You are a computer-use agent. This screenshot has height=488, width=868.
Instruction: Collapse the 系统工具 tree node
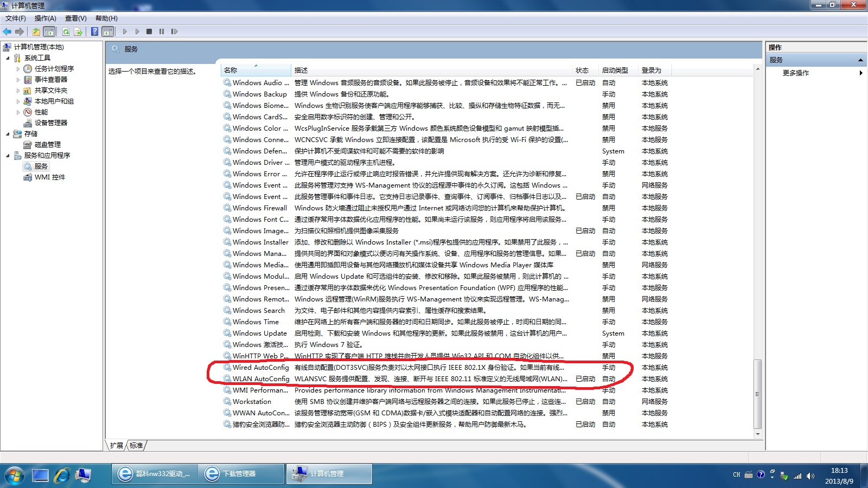coord(8,58)
